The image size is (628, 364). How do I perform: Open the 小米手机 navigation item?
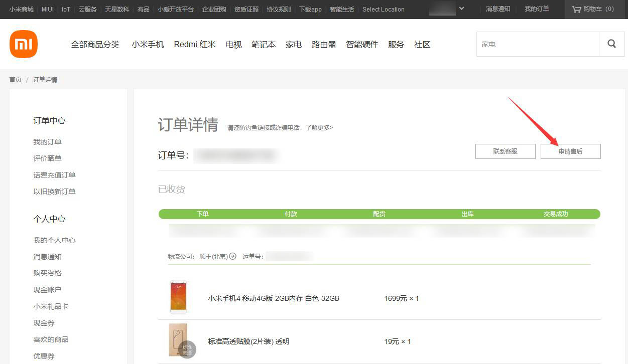(148, 45)
